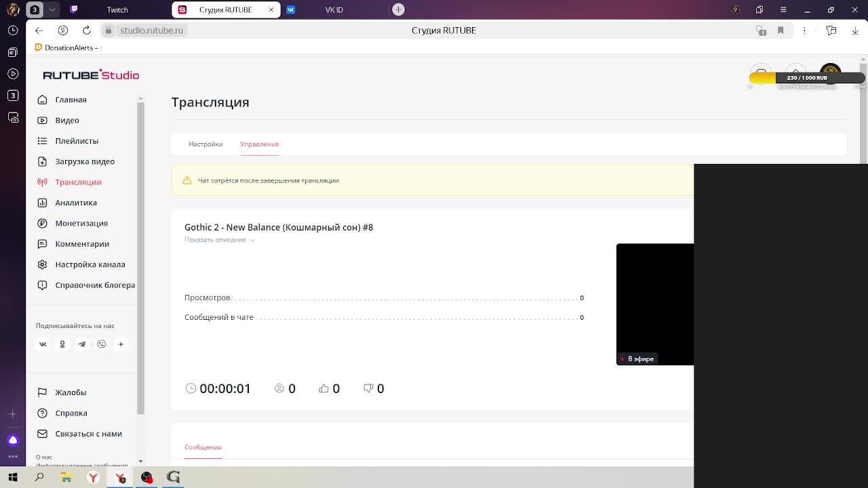Click the VK social icon
The image size is (868, 488).
pyautogui.click(x=43, y=344)
